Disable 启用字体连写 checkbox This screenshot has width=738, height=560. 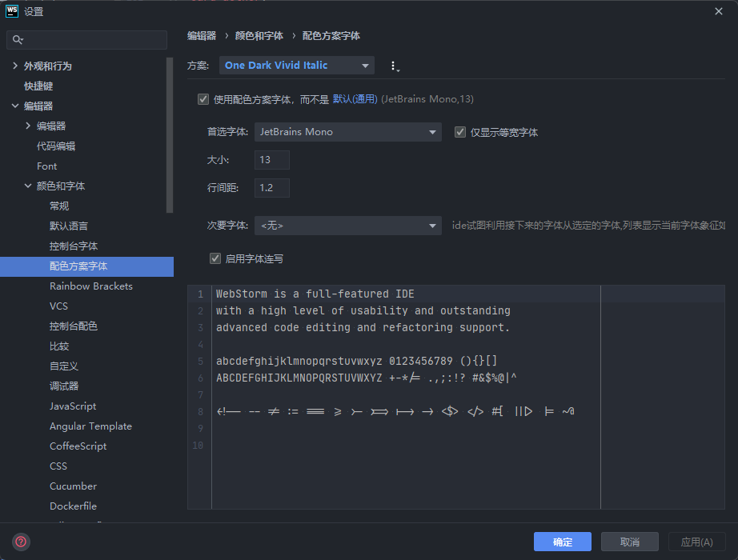[x=215, y=258]
